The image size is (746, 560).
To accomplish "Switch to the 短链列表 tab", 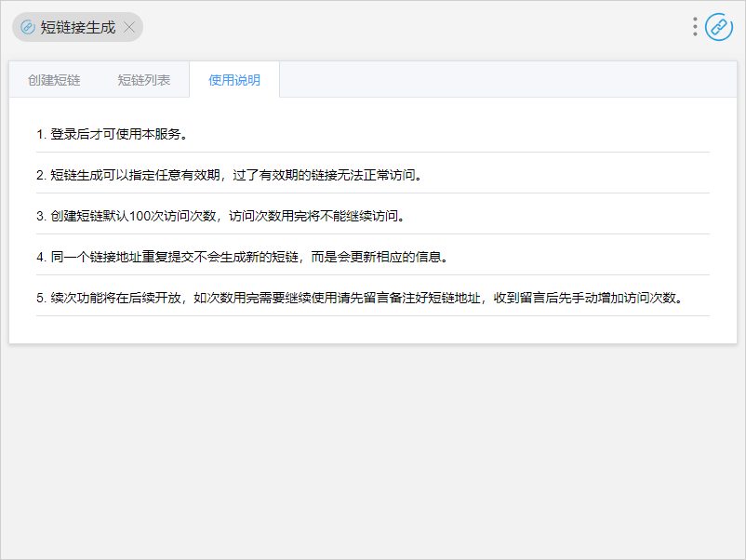I will [x=143, y=80].
